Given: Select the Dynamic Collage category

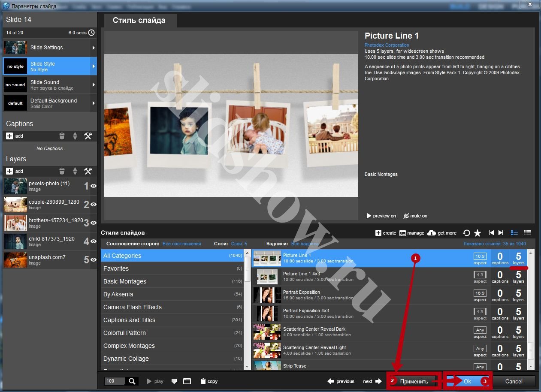Looking at the screenshot, I should click(x=172, y=359).
